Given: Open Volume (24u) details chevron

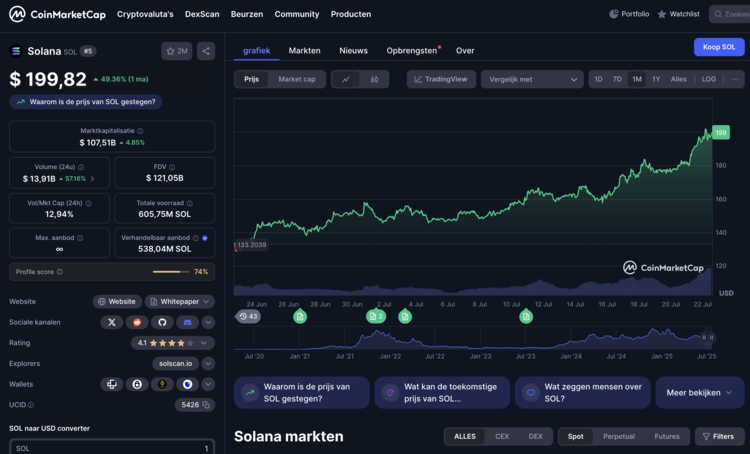Looking at the screenshot, I should point(92,179).
